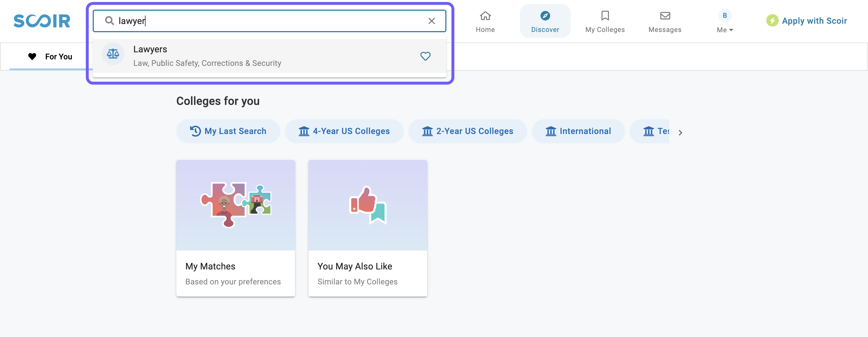Show more filter chips with the right chevron
Screen dimensions: 868x337
click(680, 132)
